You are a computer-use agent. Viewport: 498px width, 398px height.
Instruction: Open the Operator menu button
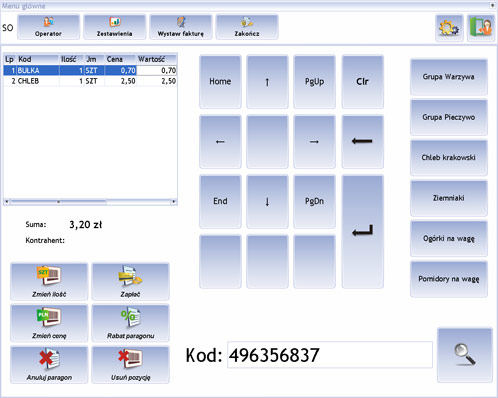(48, 27)
